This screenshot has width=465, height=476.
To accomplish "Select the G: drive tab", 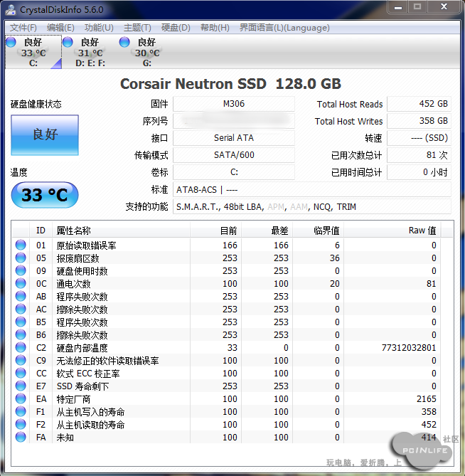I will (x=146, y=52).
